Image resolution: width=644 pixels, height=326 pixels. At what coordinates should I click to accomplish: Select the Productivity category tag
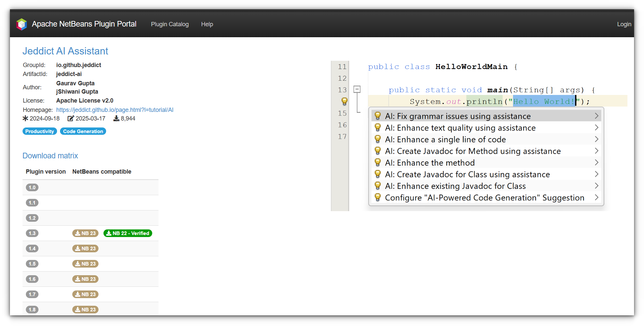[39, 131]
